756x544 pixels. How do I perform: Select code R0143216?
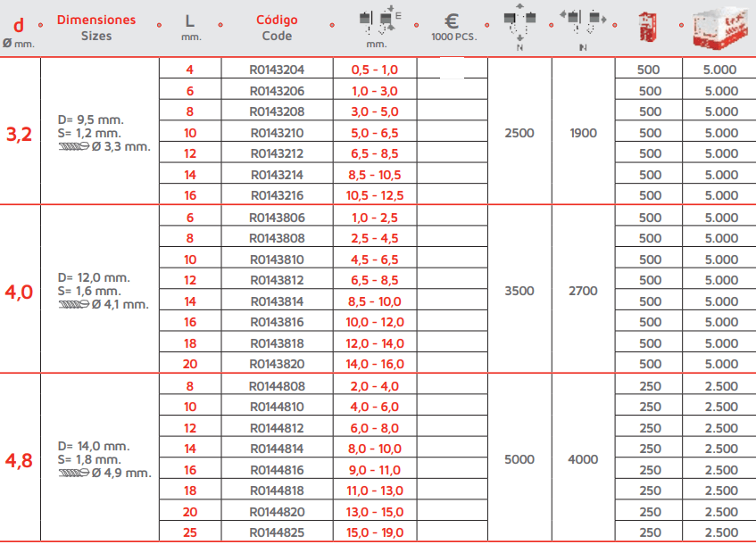277,195
